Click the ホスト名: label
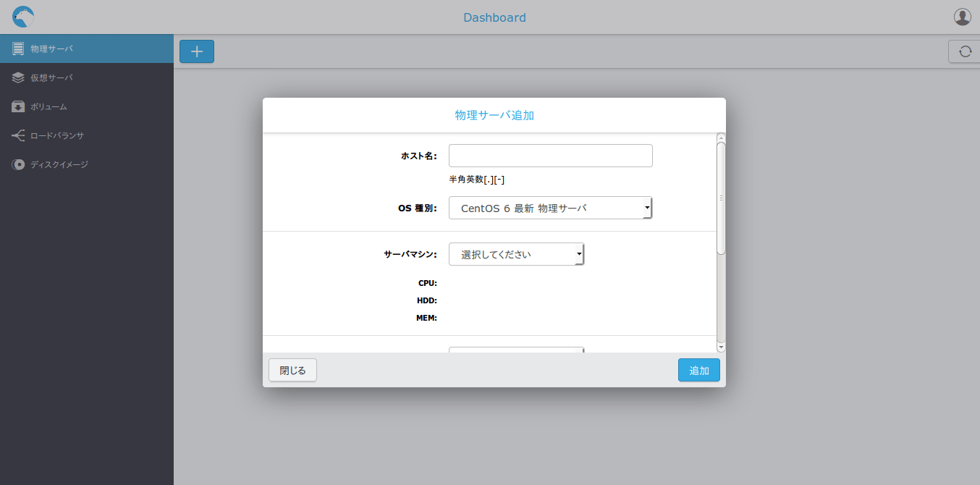 click(x=419, y=156)
